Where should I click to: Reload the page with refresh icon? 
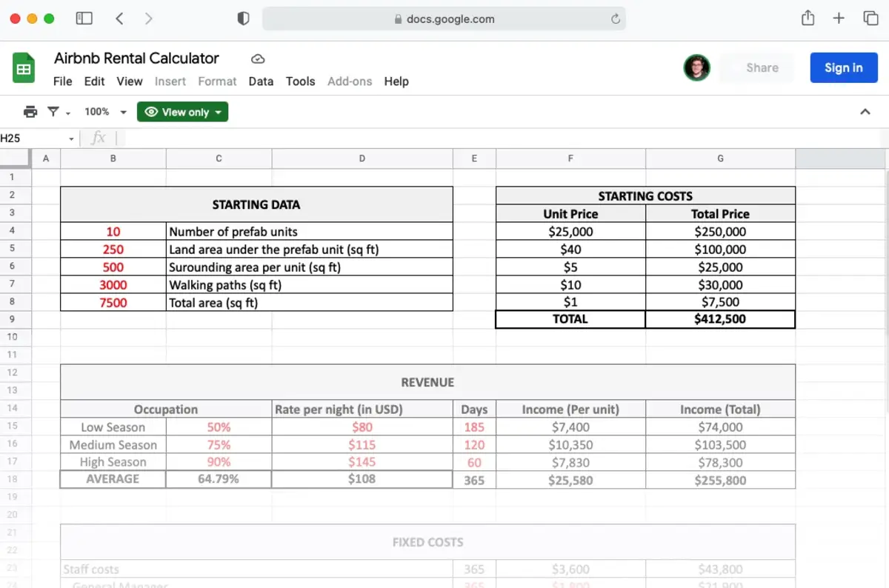tap(615, 19)
